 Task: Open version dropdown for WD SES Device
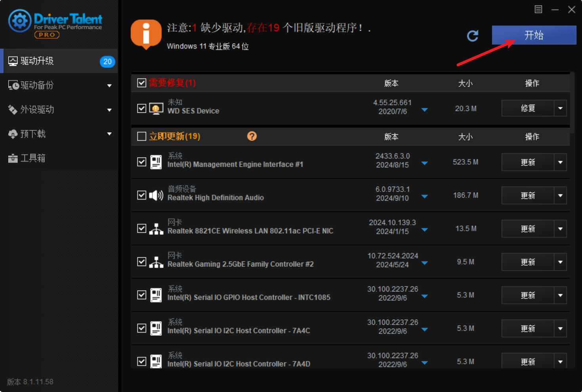coord(425,110)
